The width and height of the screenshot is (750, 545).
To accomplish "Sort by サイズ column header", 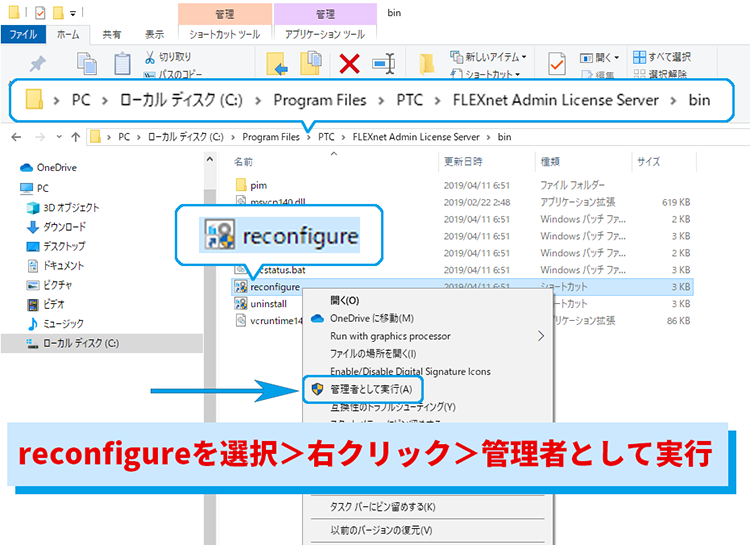I will (649, 162).
